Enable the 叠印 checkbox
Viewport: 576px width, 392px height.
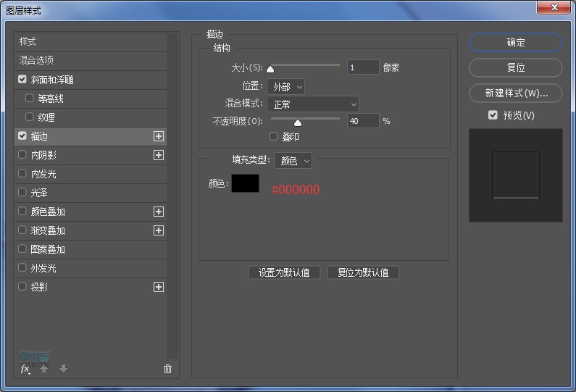click(274, 136)
